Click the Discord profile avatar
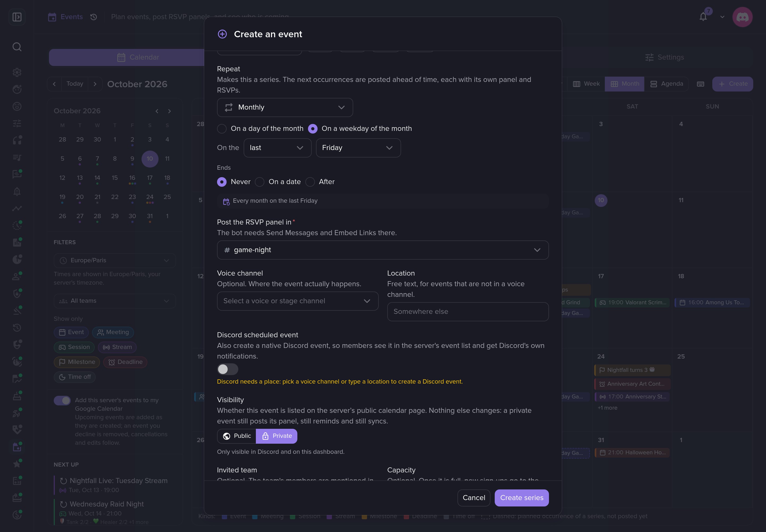The width and height of the screenshot is (766, 532). click(x=742, y=17)
